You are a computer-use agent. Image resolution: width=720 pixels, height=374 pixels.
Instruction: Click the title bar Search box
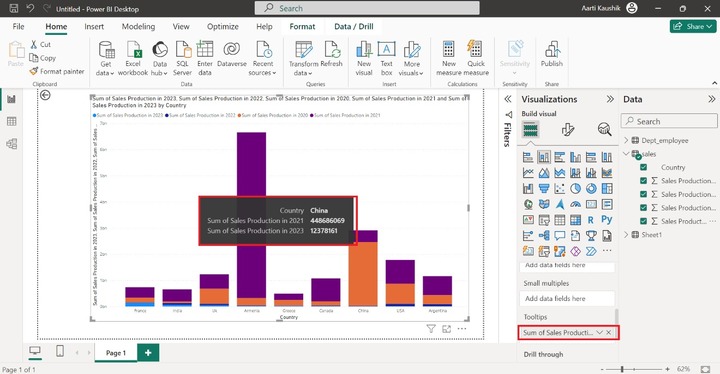click(x=367, y=8)
